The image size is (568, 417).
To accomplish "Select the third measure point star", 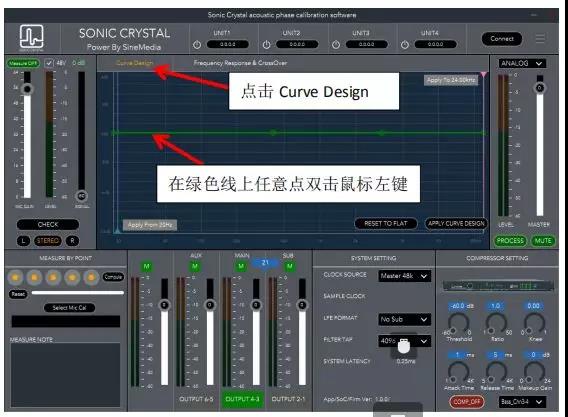I will [x=53, y=278].
